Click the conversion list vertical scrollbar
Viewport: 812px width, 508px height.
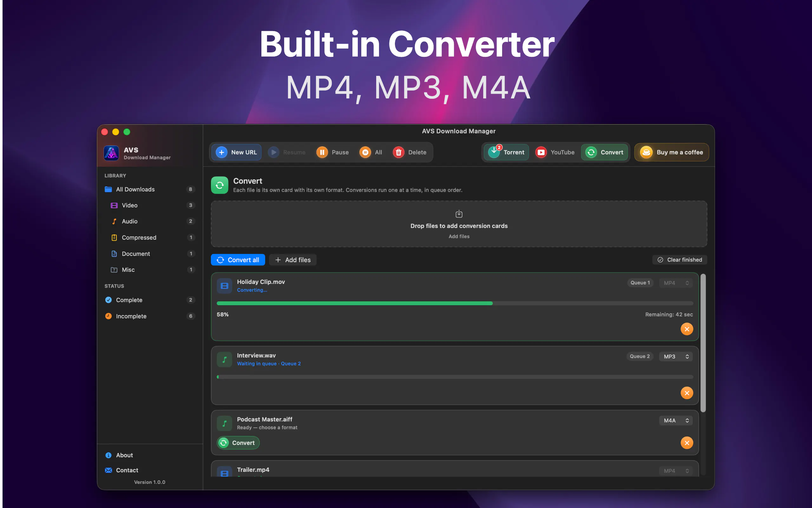point(703,343)
